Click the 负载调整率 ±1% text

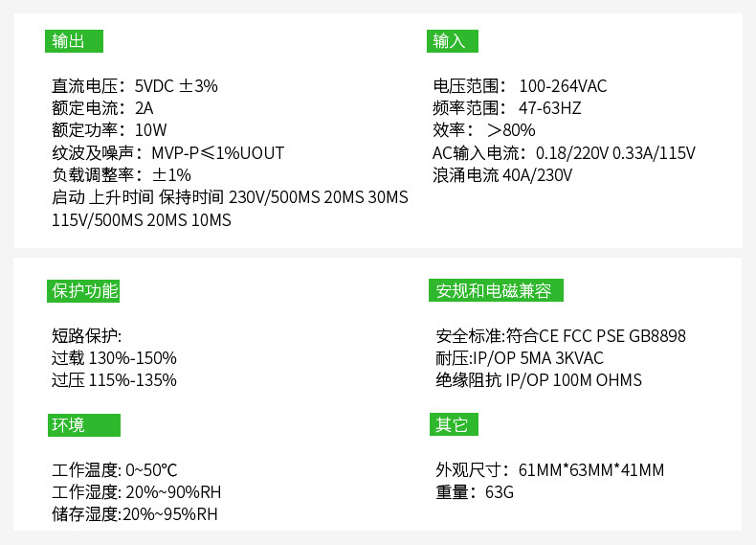122,175
